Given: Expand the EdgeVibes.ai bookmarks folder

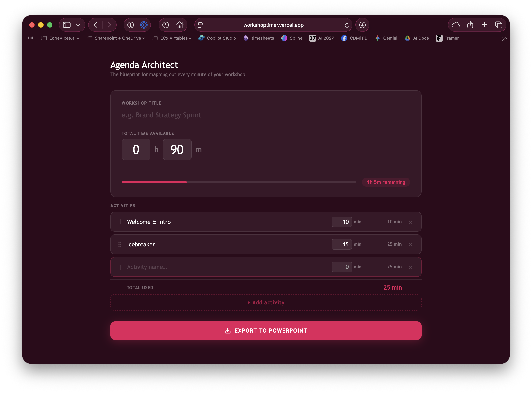Looking at the screenshot, I should tap(60, 38).
